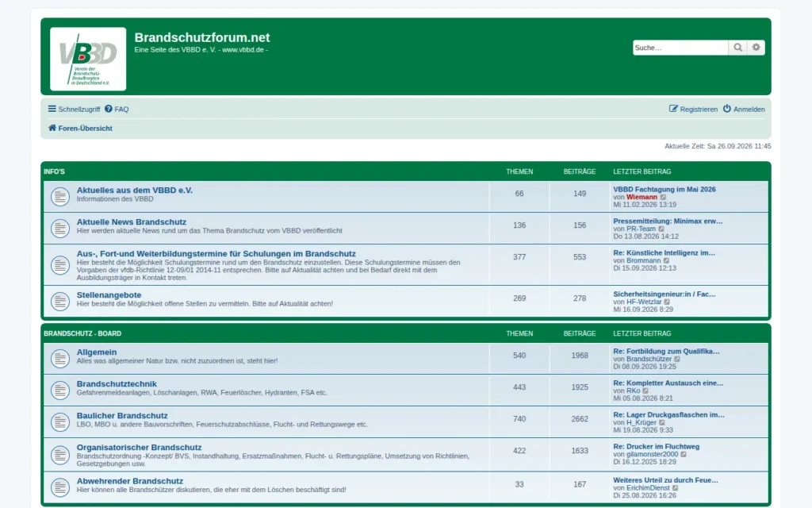Open the FAQ page
Screen dimensions: 812x508
tap(117, 110)
